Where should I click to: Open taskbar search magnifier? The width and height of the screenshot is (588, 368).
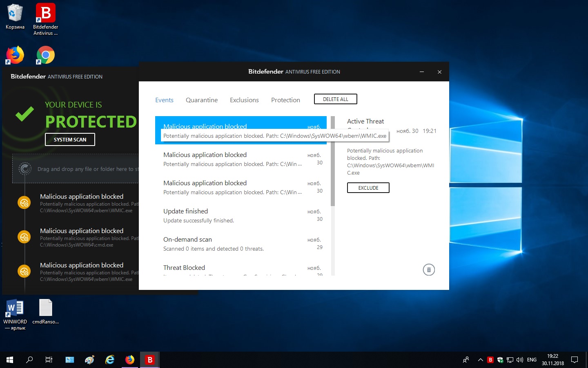click(x=29, y=360)
